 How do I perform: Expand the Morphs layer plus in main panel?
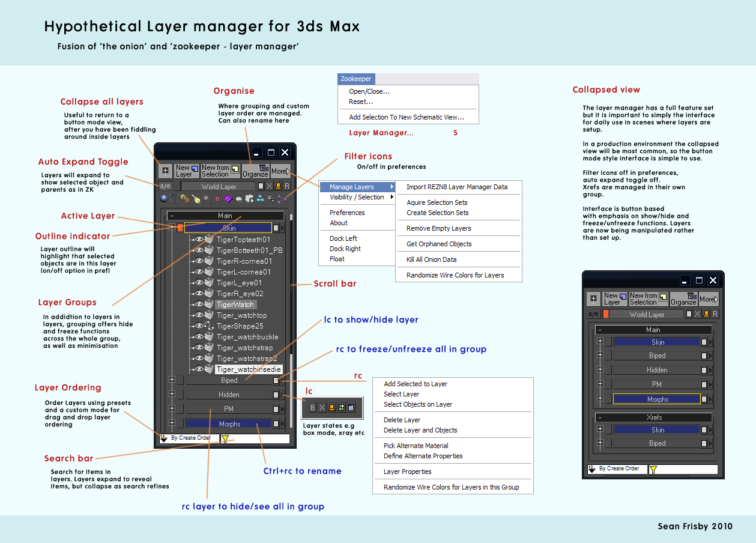(172, 423)
